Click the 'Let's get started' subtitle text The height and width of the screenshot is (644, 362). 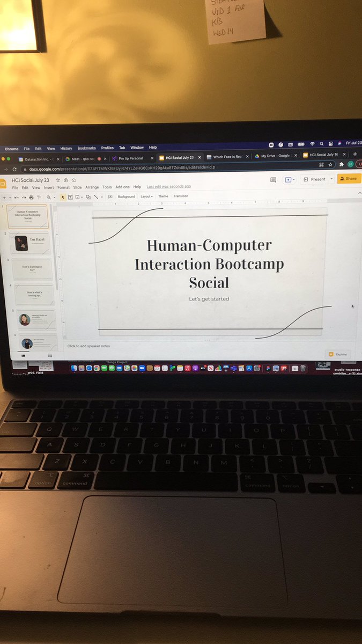(x=209, y=299)
